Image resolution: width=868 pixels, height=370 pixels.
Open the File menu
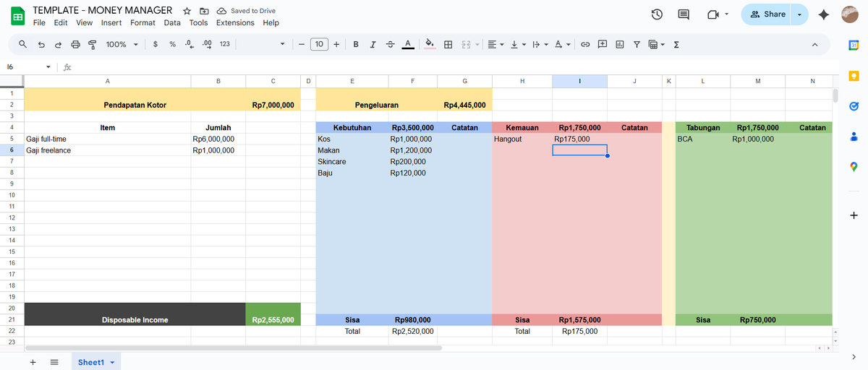39,22
